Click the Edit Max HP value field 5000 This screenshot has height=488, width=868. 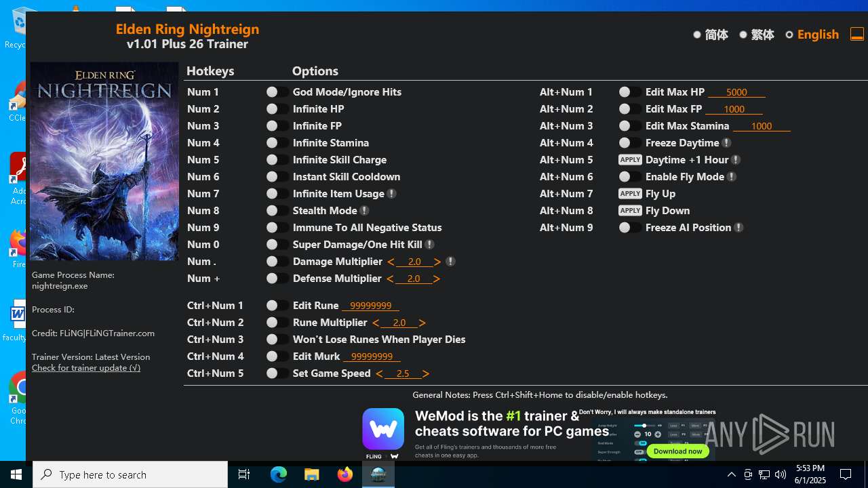click(x=736, y=92)
